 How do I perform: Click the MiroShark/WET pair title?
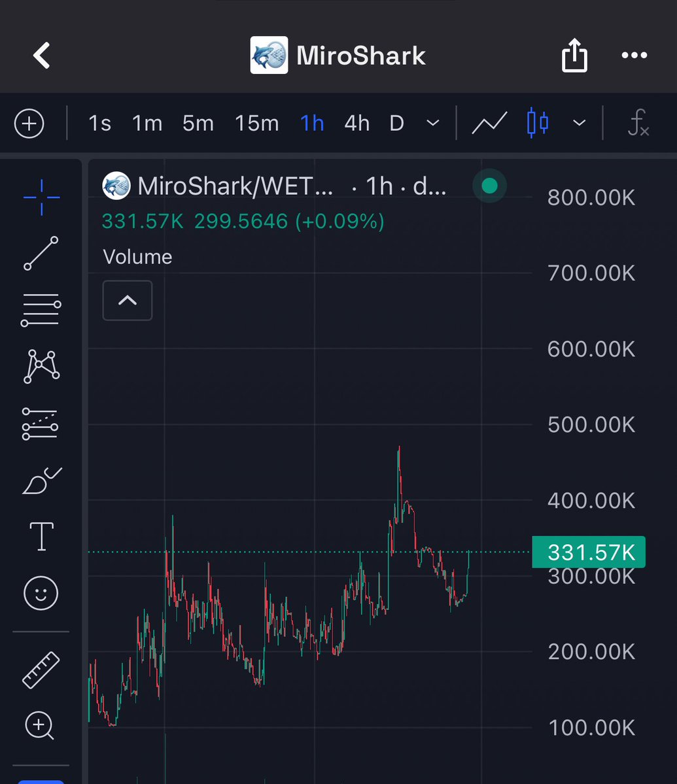pyautogui.click(x=235, y=186)
